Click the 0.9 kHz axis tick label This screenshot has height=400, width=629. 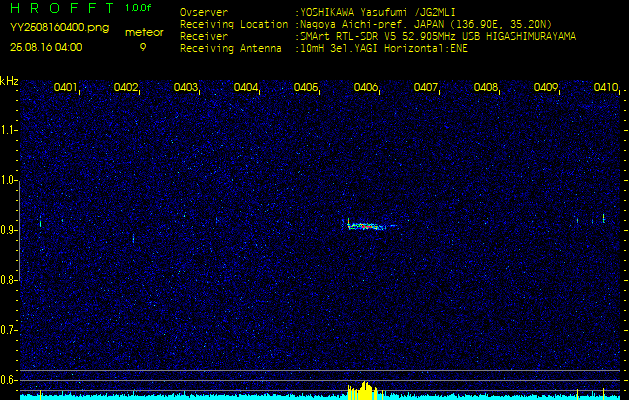8,230
